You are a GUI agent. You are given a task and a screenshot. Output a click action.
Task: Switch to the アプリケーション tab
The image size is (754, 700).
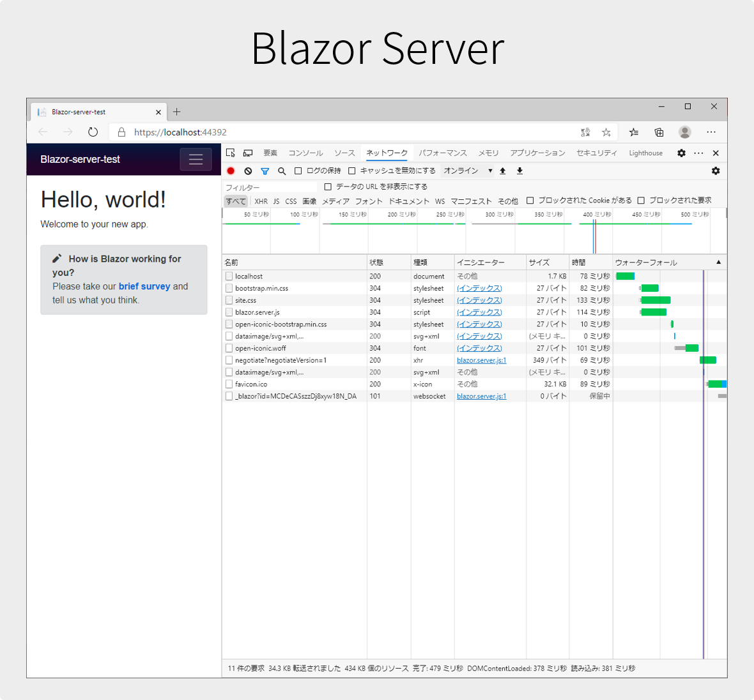[537, 153]
